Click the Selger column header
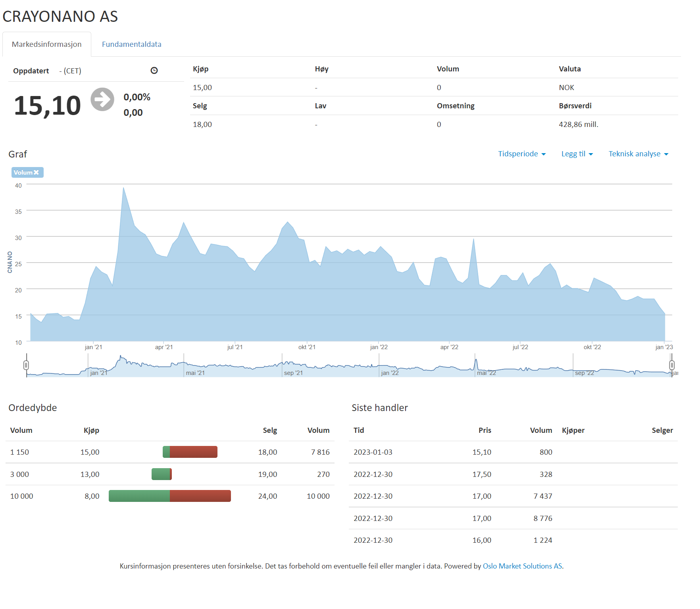 [662, 430]
